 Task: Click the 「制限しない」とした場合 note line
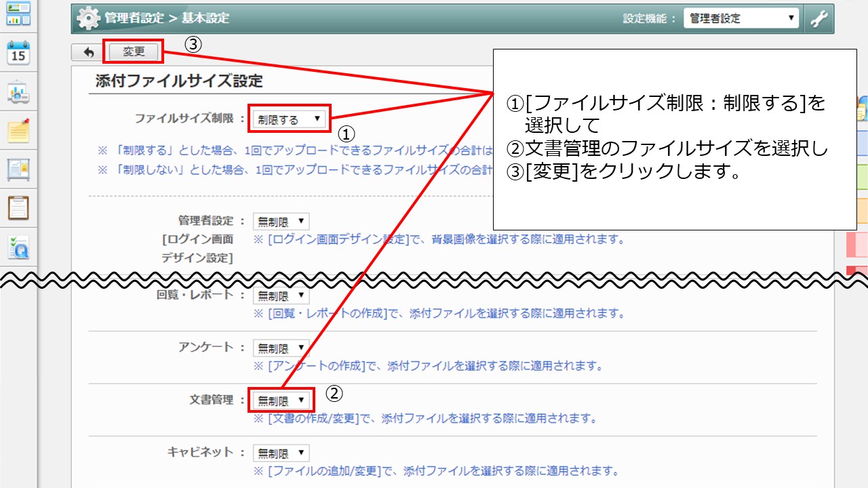coord(295,169)
